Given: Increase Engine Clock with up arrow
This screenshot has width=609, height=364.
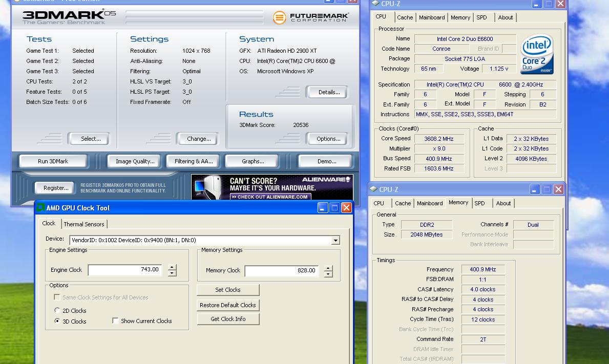Looking at the screenshot, I should (x=172, y=267).
